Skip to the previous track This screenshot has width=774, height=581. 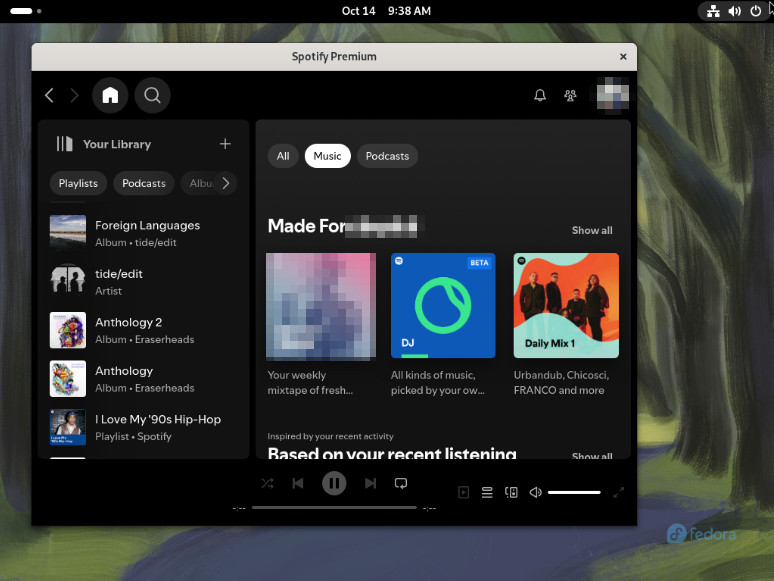298,483
